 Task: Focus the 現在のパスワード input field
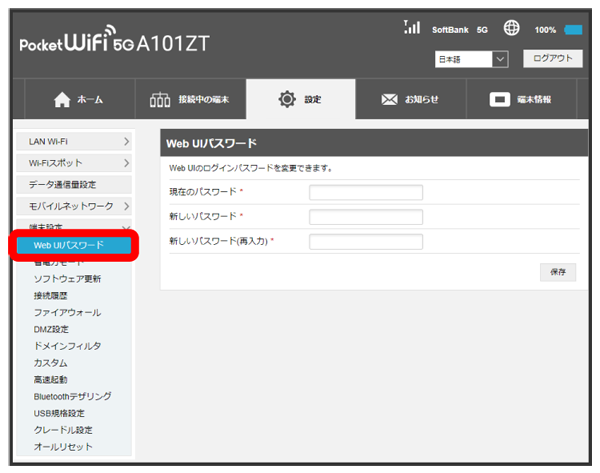click(365, 192)
